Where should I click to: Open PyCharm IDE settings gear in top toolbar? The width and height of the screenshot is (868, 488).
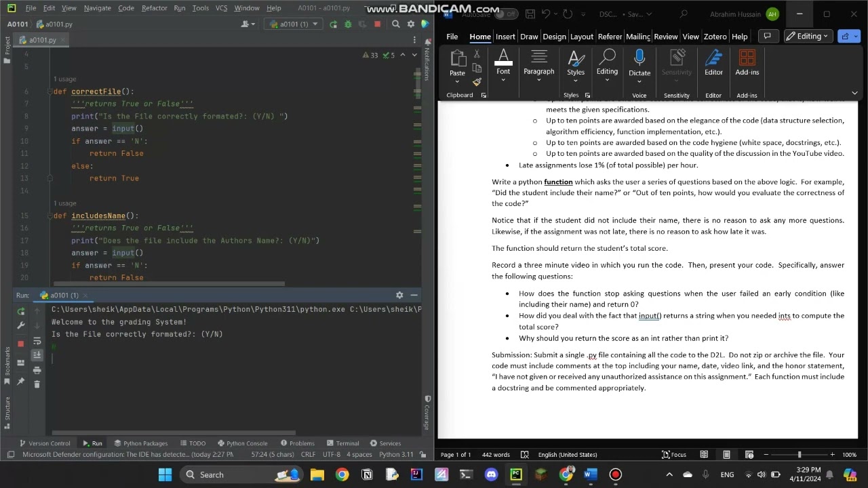coord(411,24)
